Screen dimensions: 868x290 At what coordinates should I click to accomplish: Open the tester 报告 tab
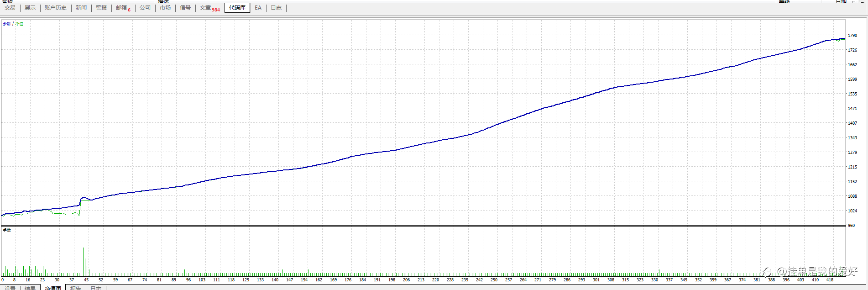click(76, 288)
